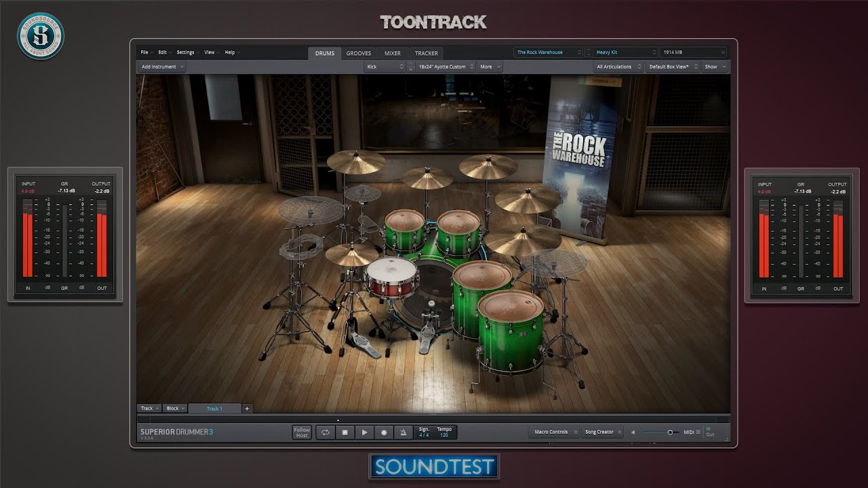
Task: Open the Kick instrument dropdown
Action: click(x=384, y=67)
